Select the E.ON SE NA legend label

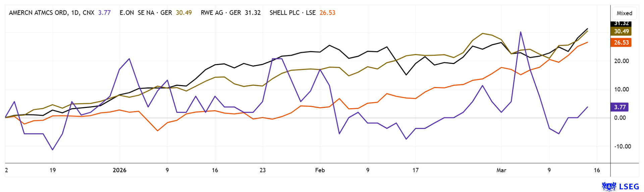(137, 13)
